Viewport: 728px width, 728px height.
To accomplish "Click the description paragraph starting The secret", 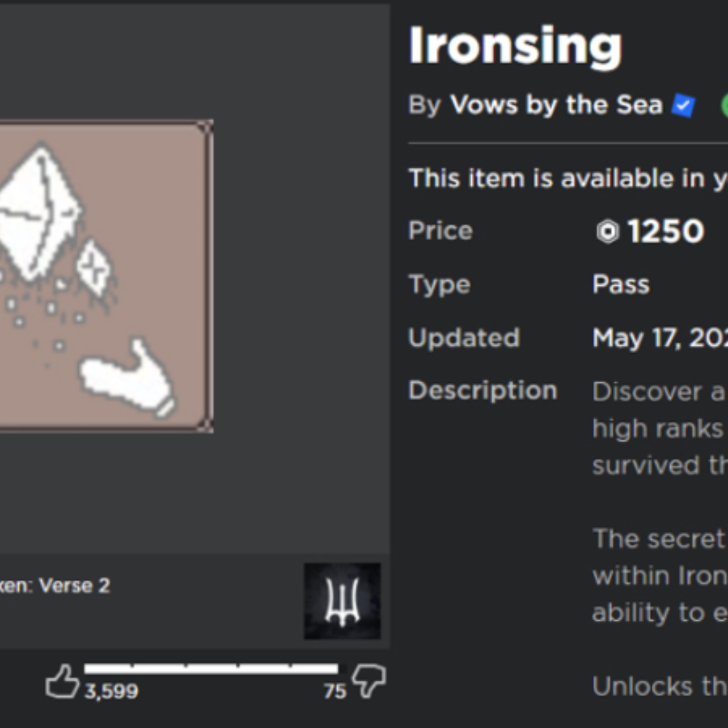I will [x=660, y=576].
